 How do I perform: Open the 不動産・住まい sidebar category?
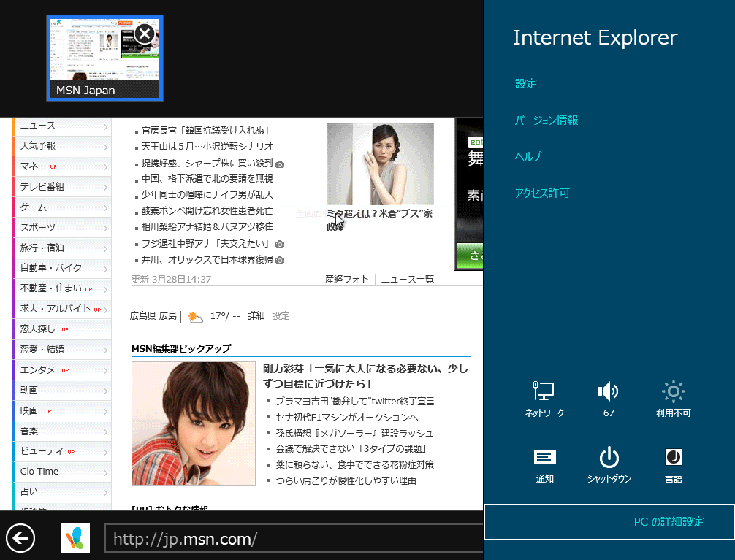pyautogui.click(x=62, y=288)
